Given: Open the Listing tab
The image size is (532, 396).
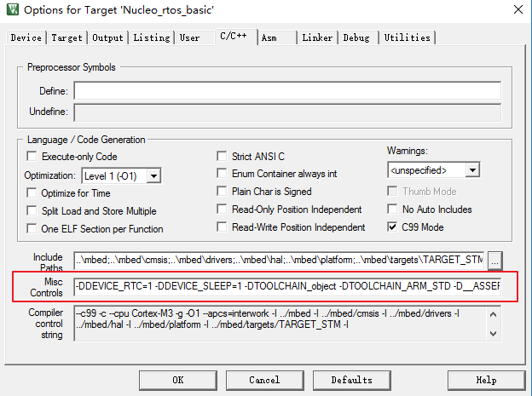Looking at the screenshot, I should tap(151, 37).
